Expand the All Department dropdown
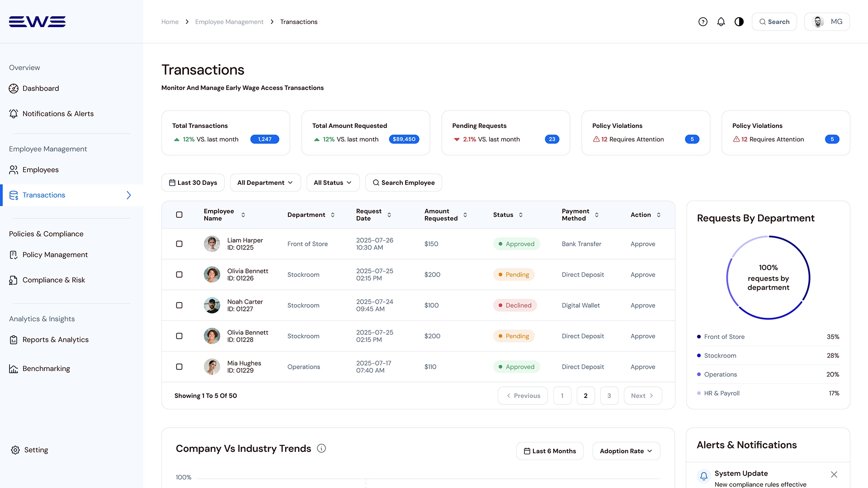The image size is (868, 488). [x=265, y=183]
